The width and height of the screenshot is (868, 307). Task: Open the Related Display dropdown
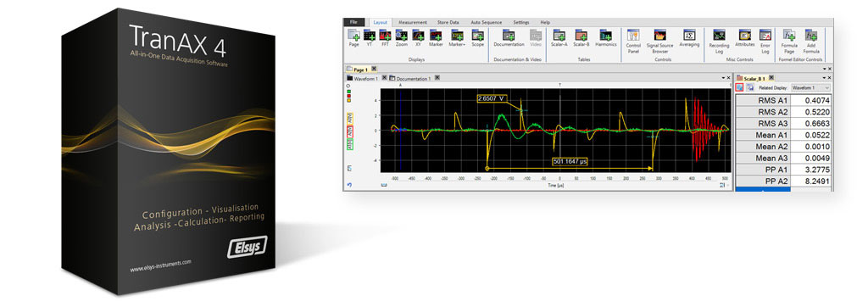810,87
